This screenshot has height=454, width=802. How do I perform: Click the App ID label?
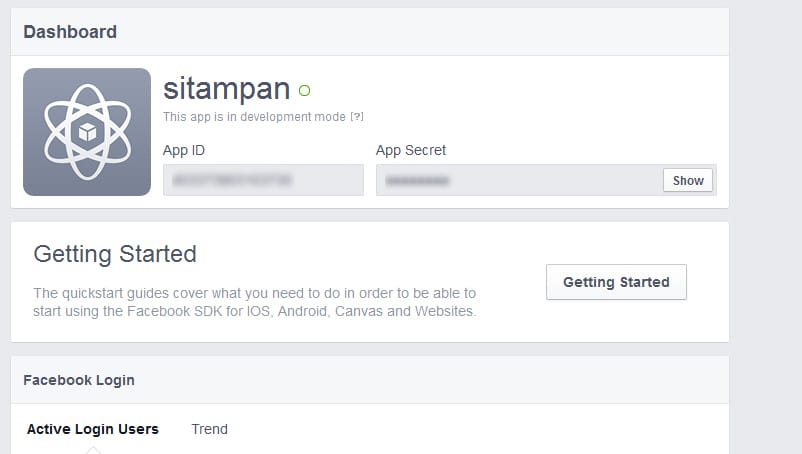(184, 150)
